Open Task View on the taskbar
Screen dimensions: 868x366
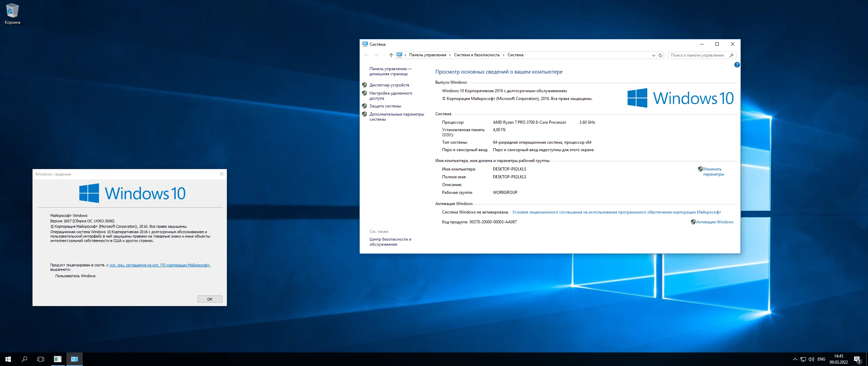point(41,359)
